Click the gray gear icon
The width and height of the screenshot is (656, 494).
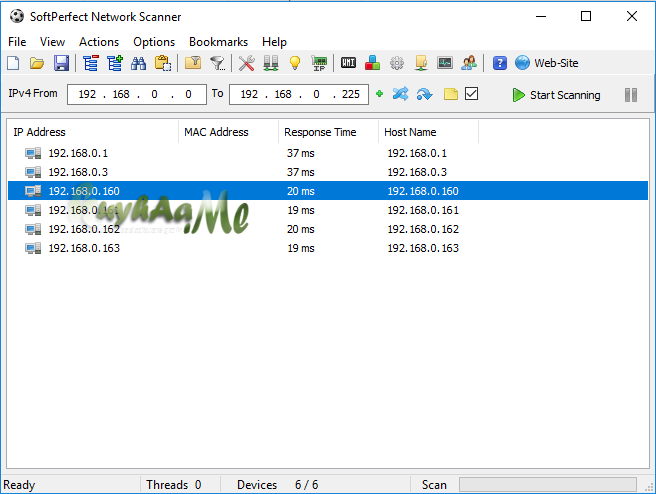397,63
